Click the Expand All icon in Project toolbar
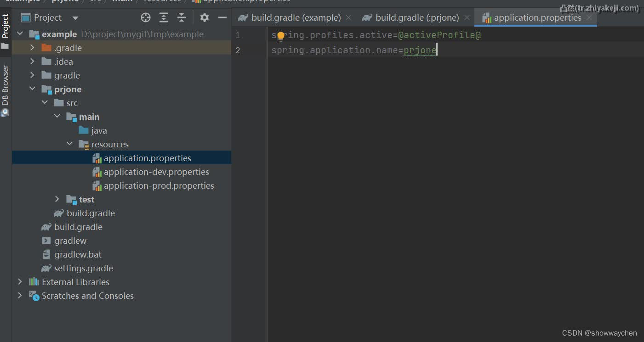The height and width of the screenshot is (342, 644). (x=164, y=18)
